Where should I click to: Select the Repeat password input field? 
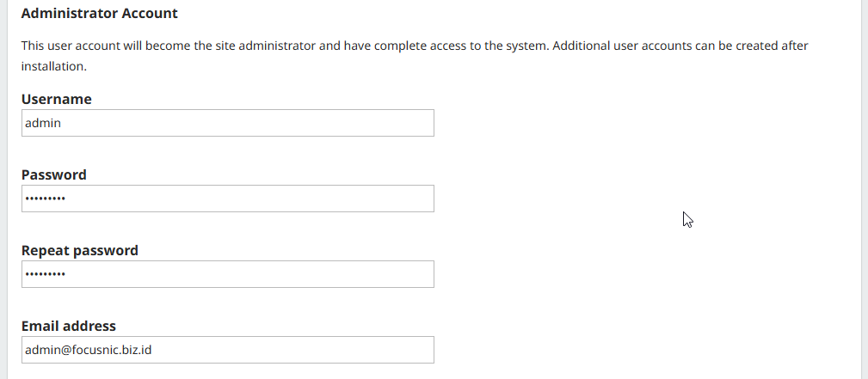(227, 274)
